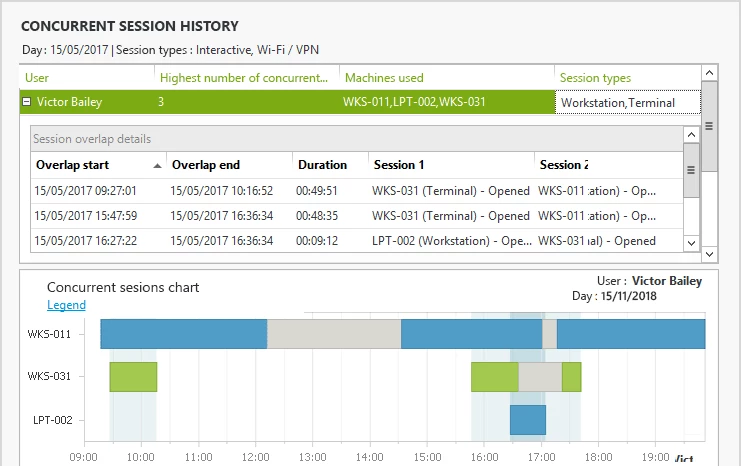Collapse the Victor Bailey row
The image size is (741, 466).
coord(27,102)
